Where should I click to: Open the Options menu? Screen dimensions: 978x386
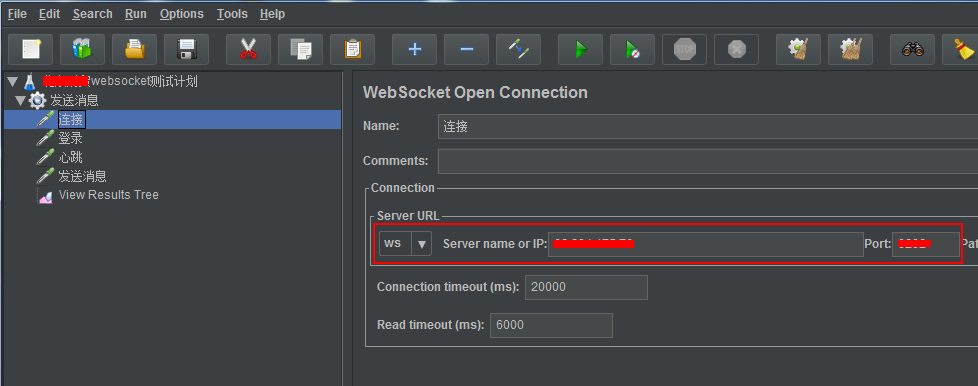182,14
